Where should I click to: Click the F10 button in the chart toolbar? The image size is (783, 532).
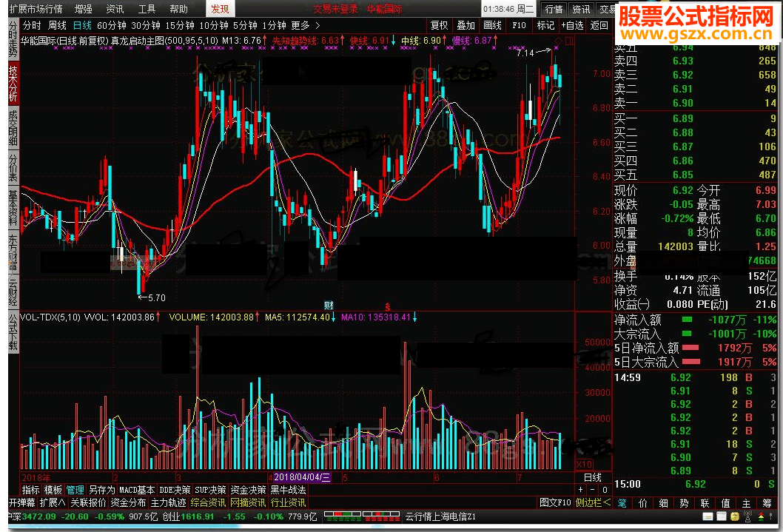coord(519,25)
